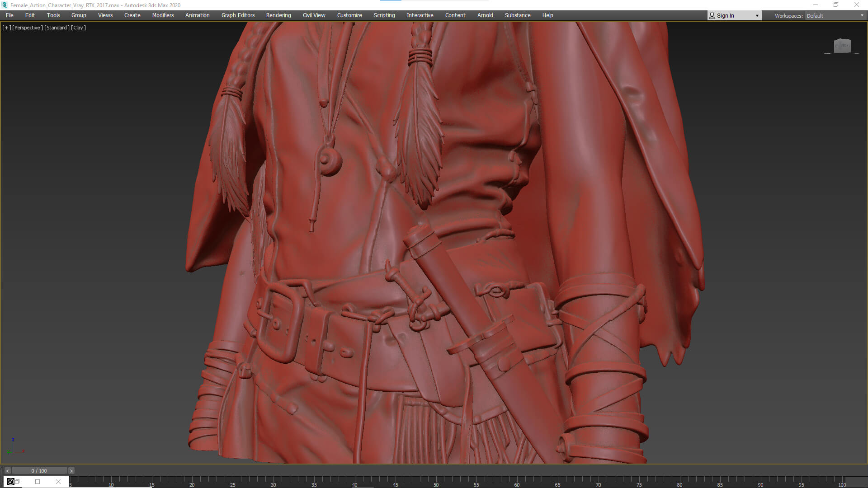The height and width of the screenshot is (488, 868).
Task: Click the 3ds Max application icon
Action: [5, 5]
